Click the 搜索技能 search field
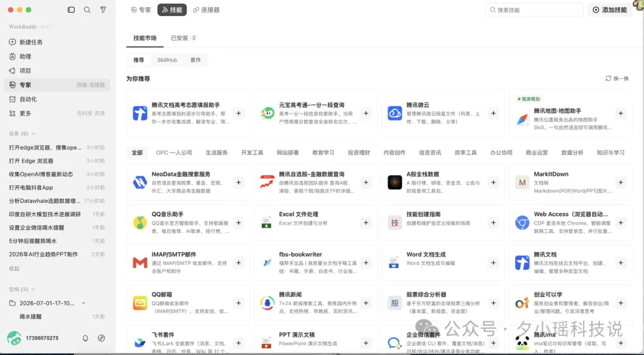This screenshot has width=644, height=355. 534,10
